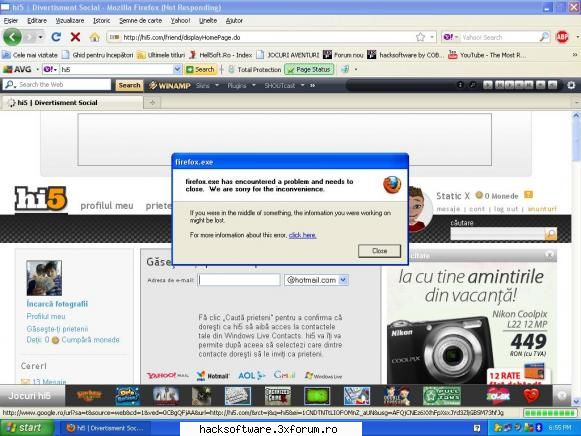Expand the AVG search box dropdown
Screen dimensions: 581x436
coord(177,69)
